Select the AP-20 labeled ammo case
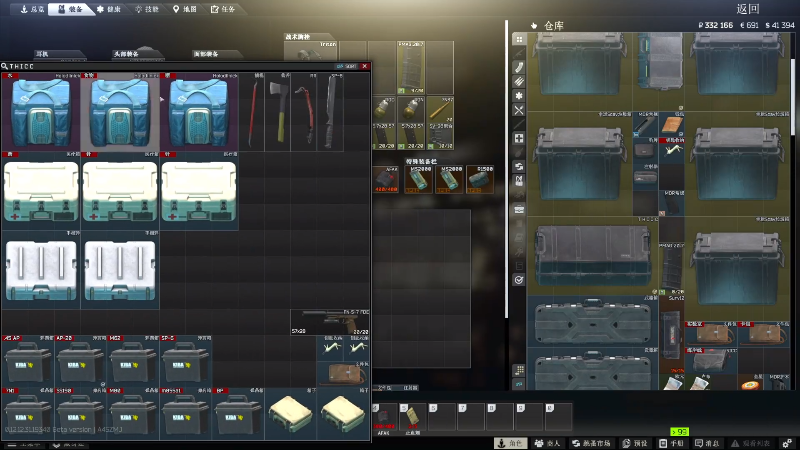 point(81,361)
